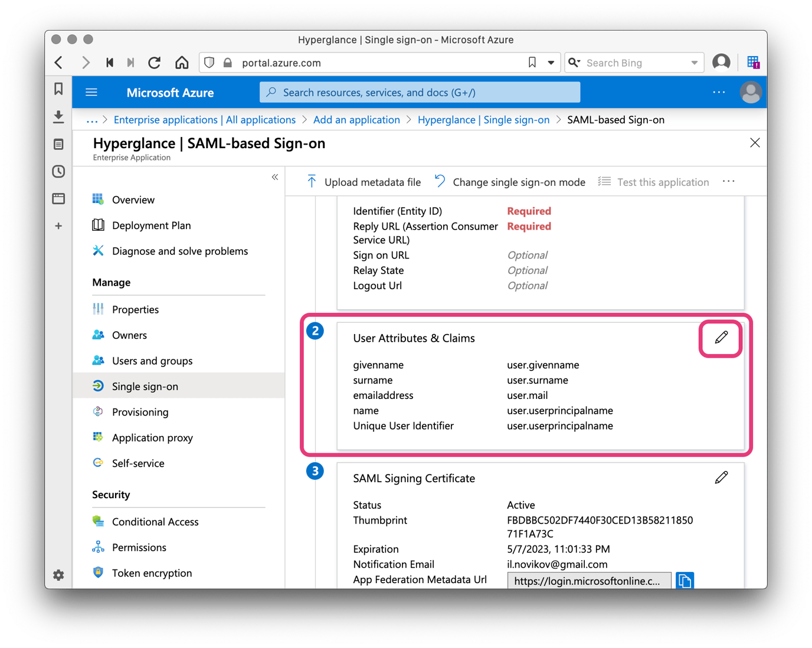Select Single sign-on in the Manage menu

(145, 386)
